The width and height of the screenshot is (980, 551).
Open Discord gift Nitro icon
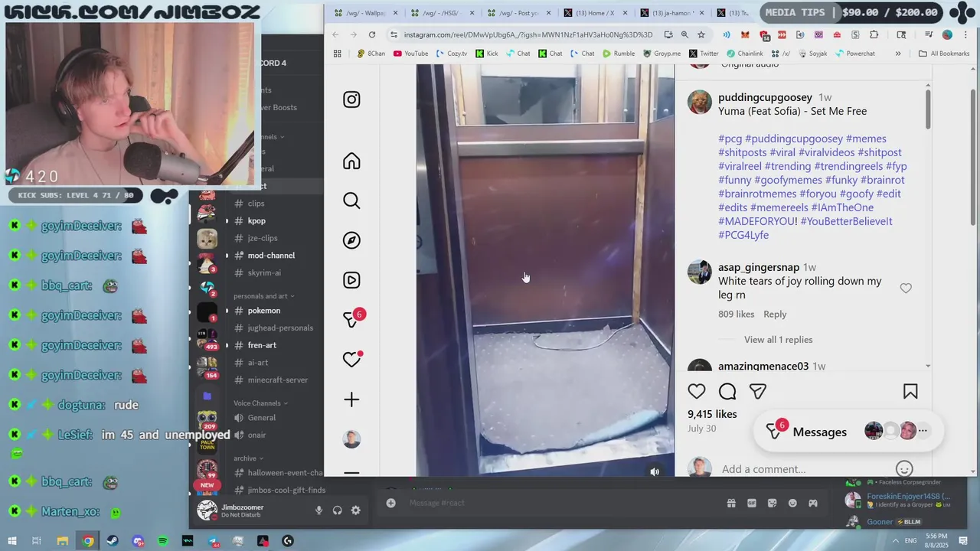(x=731, y=503)
